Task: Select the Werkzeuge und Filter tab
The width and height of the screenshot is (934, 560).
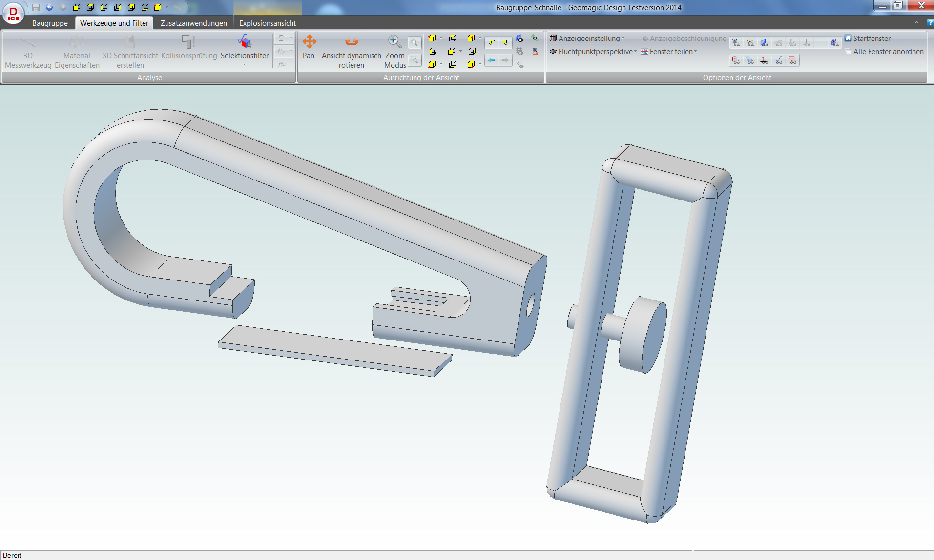Action: tap(114, 23)
